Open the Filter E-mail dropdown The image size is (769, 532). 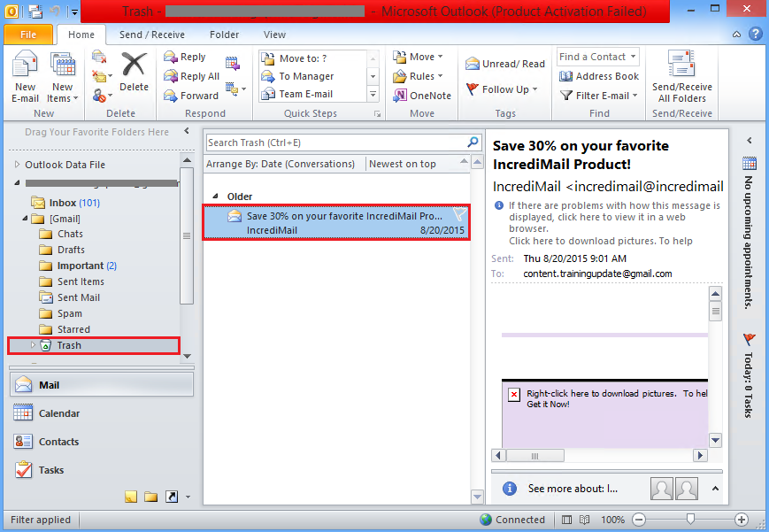tap(599, 96)
